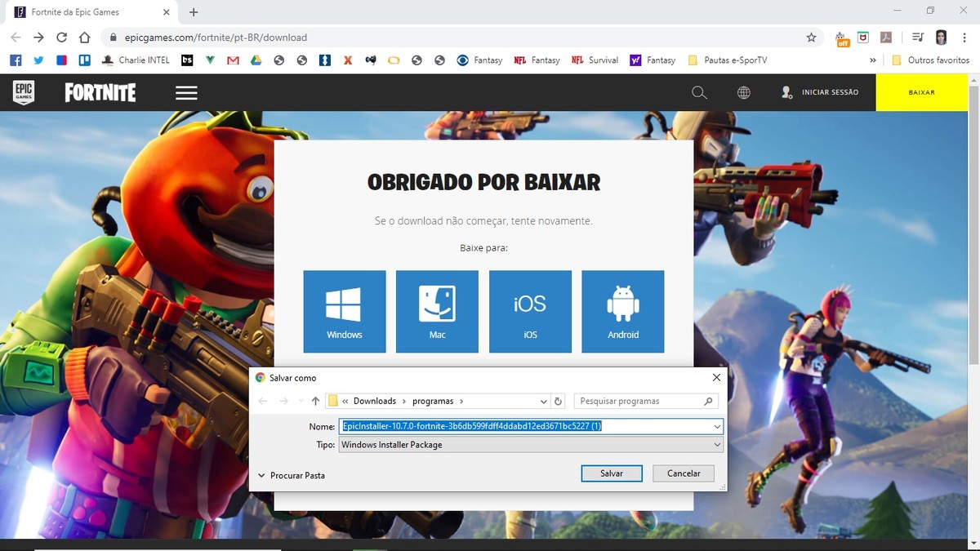
Task: Click INICIAR SESSÃO to sign in
Action: coord(820,92)
